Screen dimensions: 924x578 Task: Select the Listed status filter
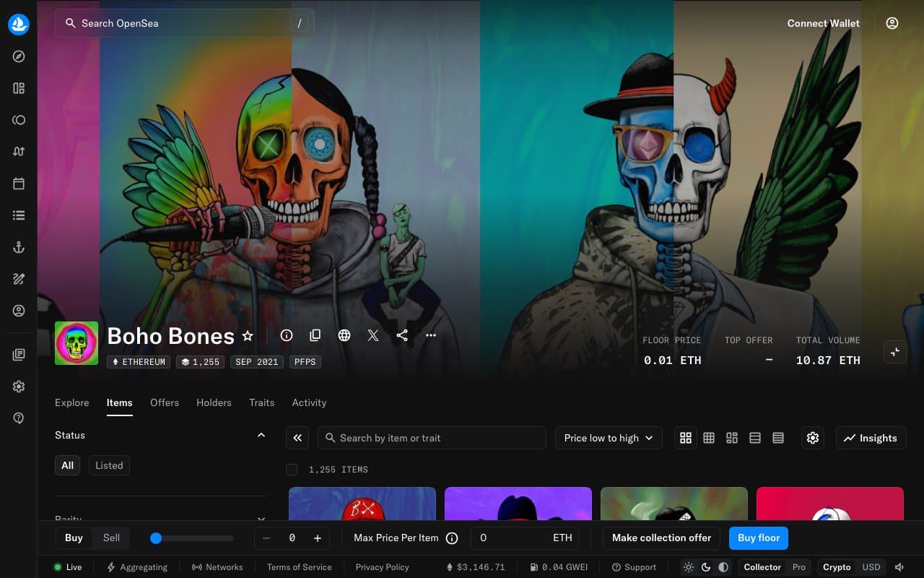(109, 465)
